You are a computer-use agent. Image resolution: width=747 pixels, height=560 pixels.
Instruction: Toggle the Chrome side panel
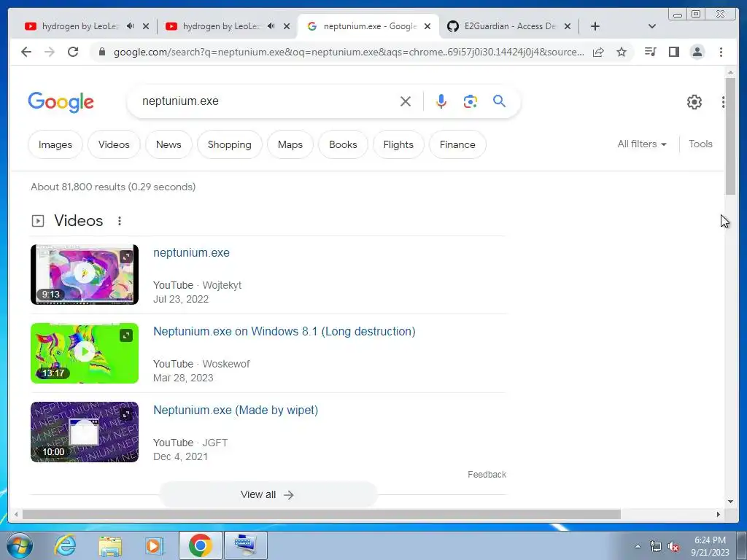pyautogui.click(x=673, y=52)
